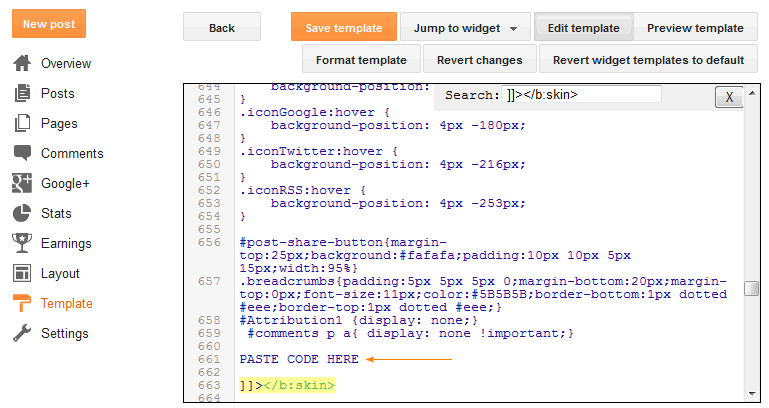Viewport: 769px width, 408px height.
Task: Close the search box with X
Action: 729,97
